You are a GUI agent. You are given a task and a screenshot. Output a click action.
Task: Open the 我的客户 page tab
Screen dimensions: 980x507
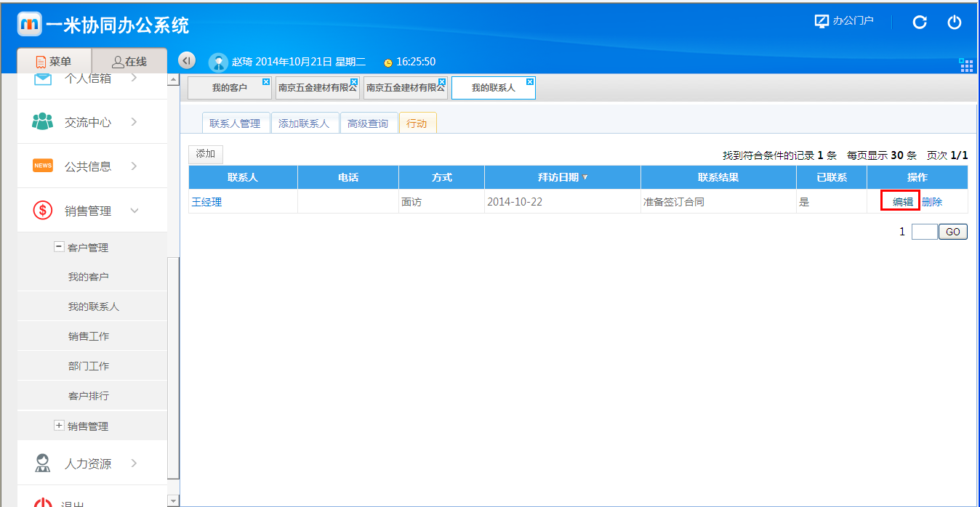pos(230,88)
